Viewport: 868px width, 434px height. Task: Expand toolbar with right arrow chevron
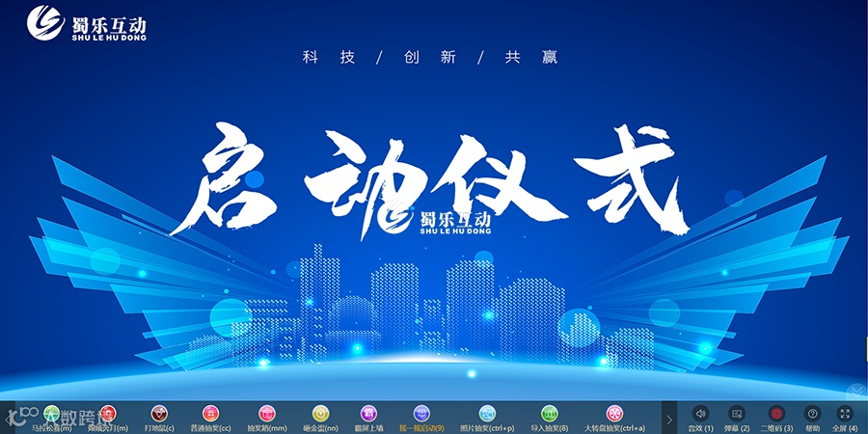click(x=669, y=420)
